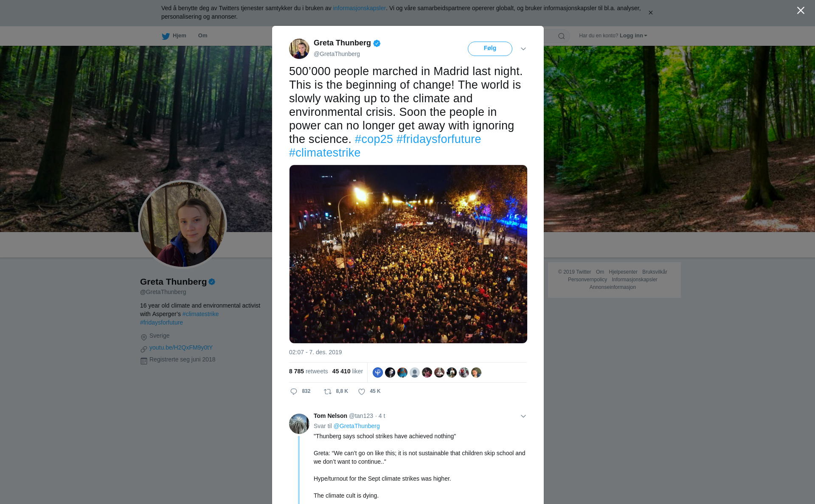This screenshot has height=504, width=815.
Task: Open the youtu.be profile link
Action: (181, 347)
